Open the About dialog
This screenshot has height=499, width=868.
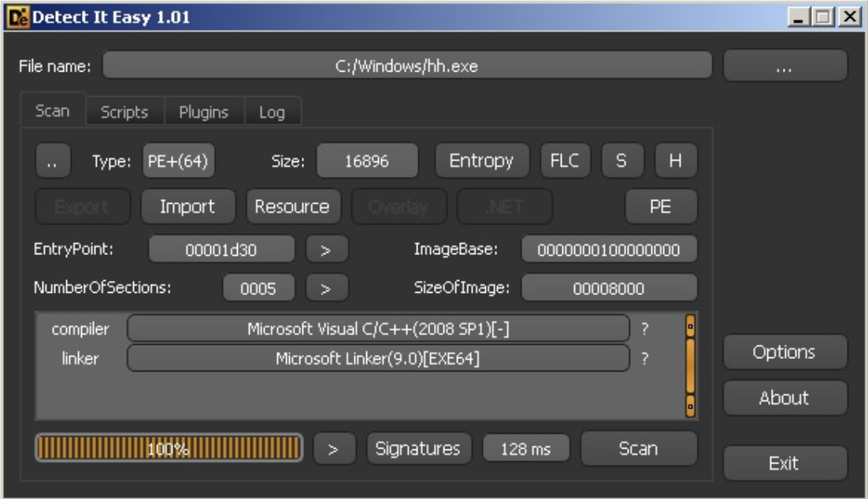(x=785, y=397)
